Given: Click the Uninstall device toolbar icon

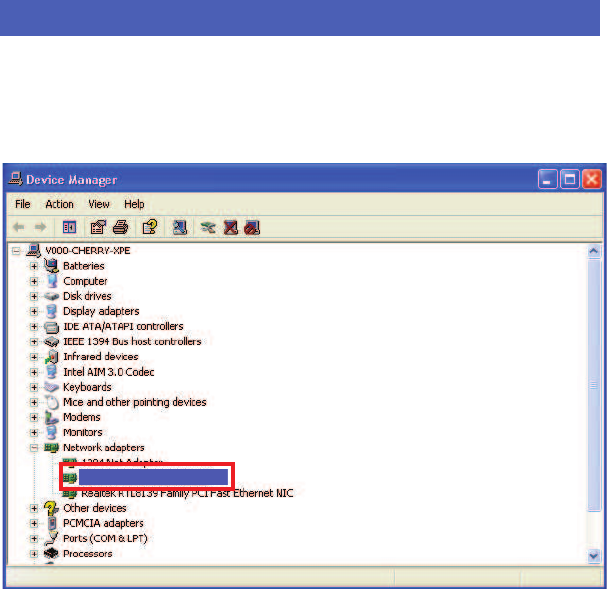Looking at the screenshot, I should tap(231, 227).
